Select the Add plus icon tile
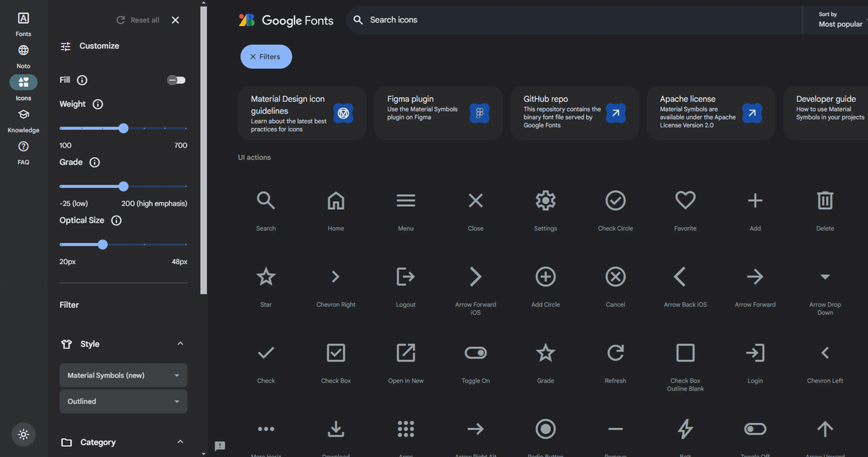The height and width of the screenshot is (457, 868). tap(755, 209)
